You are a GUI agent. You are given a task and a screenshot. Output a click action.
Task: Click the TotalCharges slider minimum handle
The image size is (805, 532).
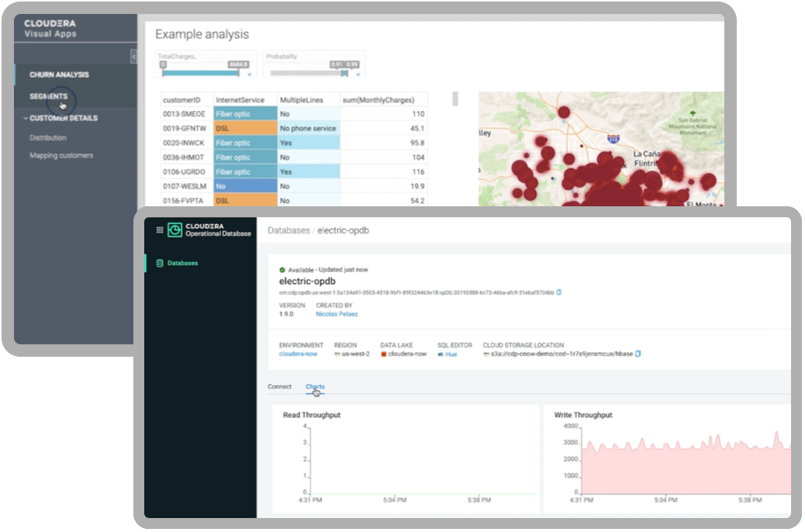point(164,73)
